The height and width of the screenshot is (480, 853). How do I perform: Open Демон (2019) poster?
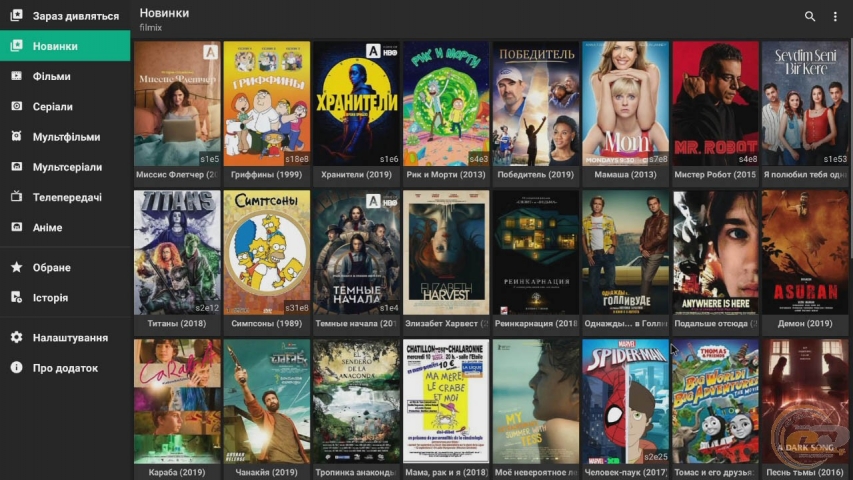805,252
